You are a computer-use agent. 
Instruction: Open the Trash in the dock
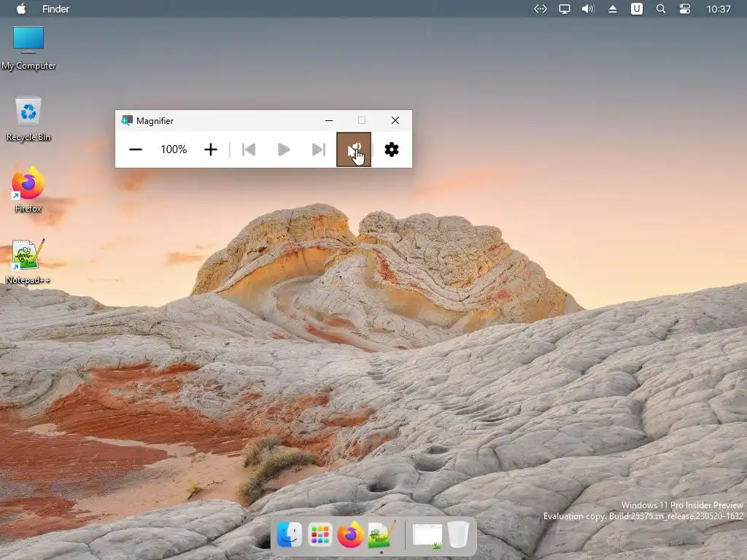(458, 534)
